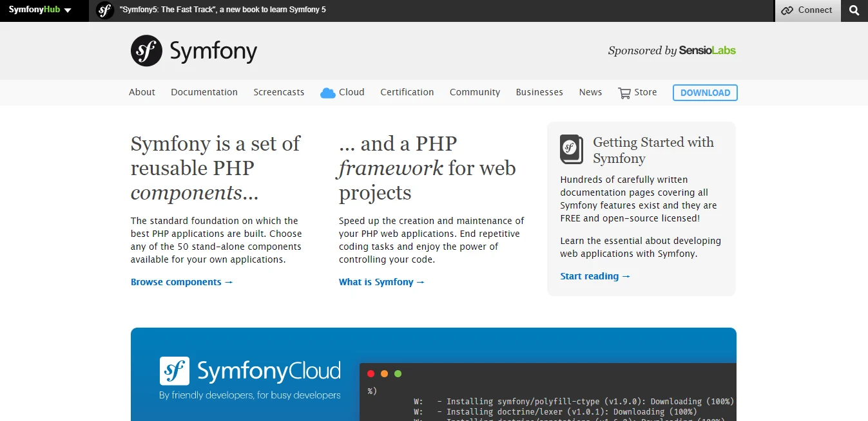Click the DOWNLOAD button
The width and height of the screenshot is (868, 421).
click(704, 93)
